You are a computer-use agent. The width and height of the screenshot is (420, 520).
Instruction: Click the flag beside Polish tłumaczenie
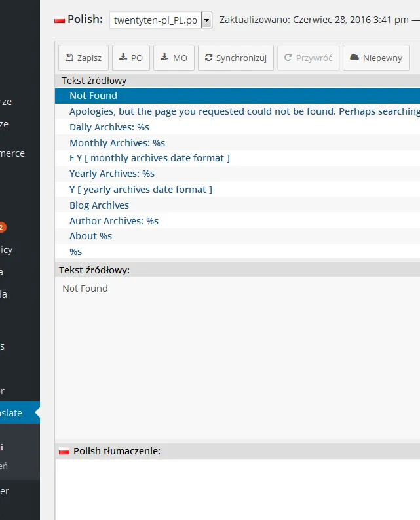point(64,451)
